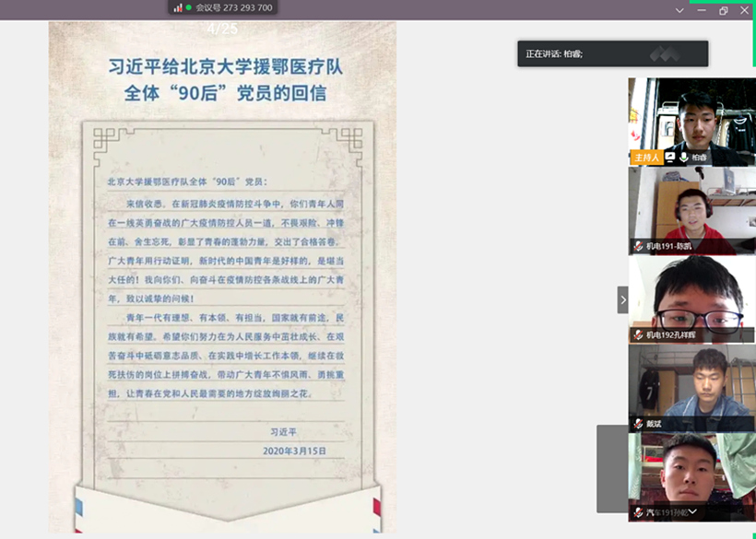Click the 正在讲话 speaker indicator bar
Screen dimensions: 756x539
coord(613,53)
